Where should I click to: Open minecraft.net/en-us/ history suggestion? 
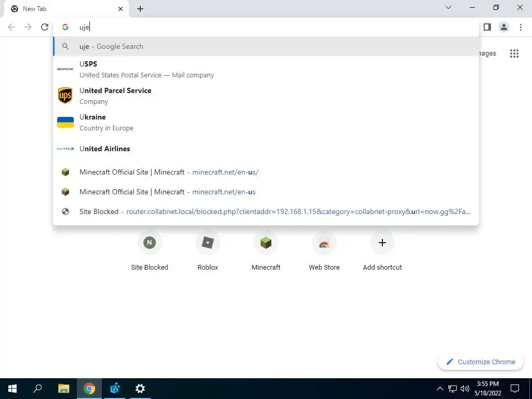[x=266, y=172]
